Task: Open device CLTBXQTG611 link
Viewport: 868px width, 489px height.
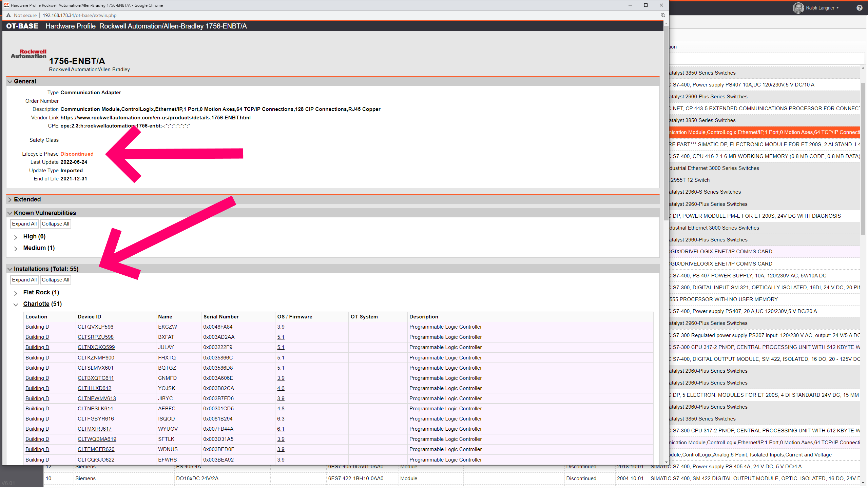Action: (x=96, y=378)
